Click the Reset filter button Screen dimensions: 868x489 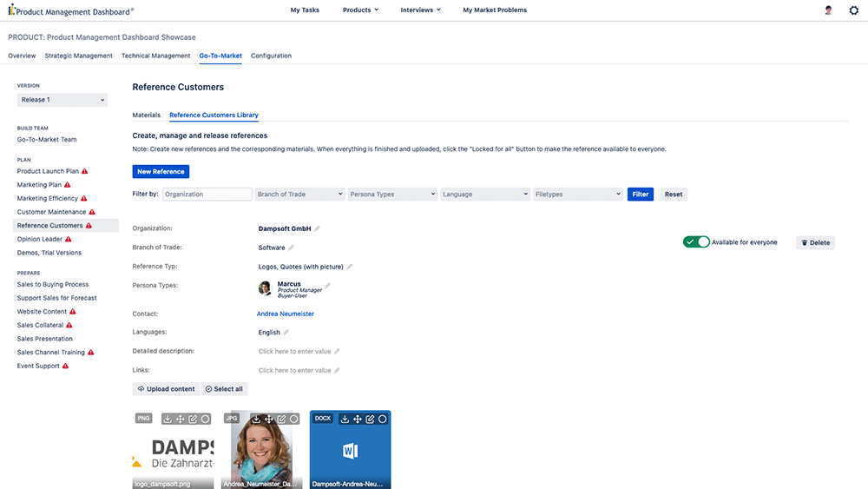click(674, 195)
